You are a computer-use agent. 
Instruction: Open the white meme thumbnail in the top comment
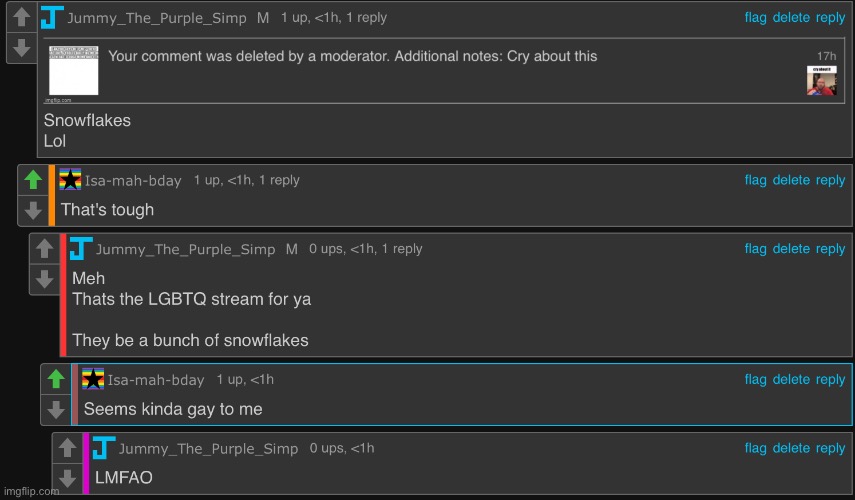click(74, 70)
